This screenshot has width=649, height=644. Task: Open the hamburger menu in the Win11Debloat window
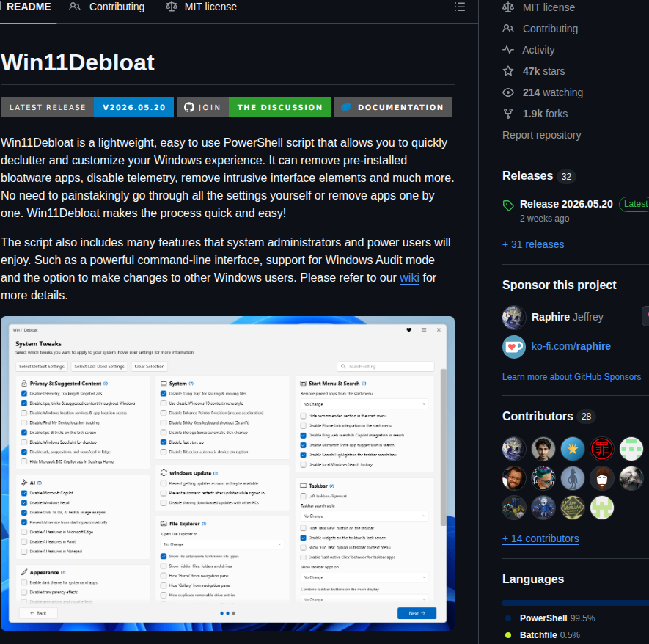[x=423, y=330]
